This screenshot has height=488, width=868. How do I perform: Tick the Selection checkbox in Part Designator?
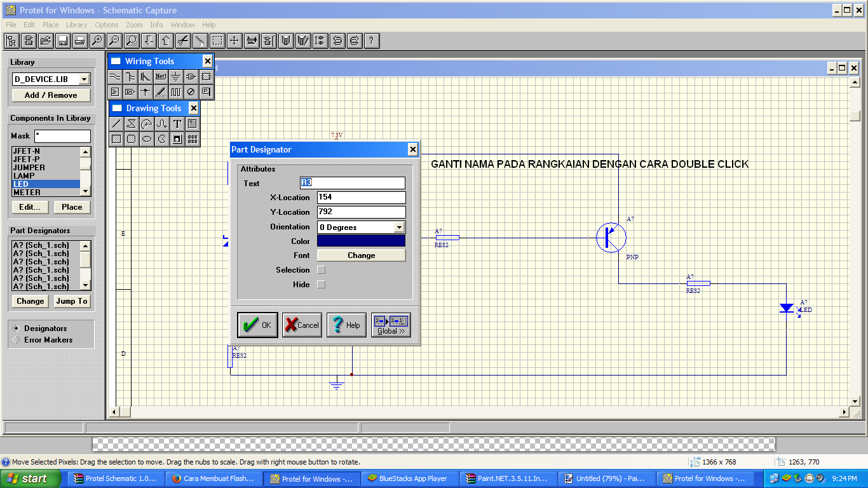[321, 270]
